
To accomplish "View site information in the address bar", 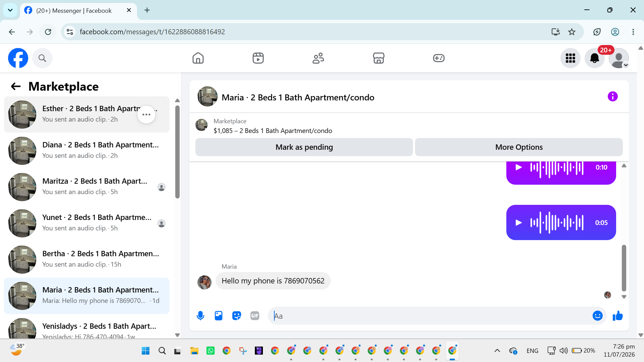I will click(x=70, y=32).
